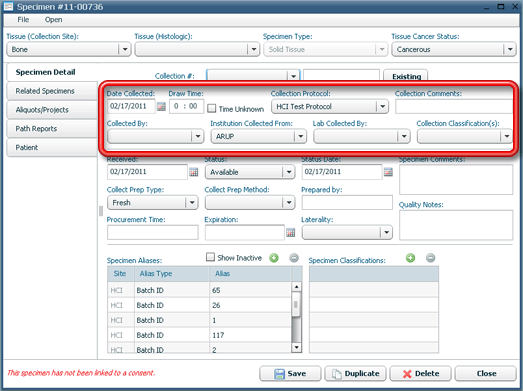Click the text box beside Collection #
The image size is (523, 391).
342,76
